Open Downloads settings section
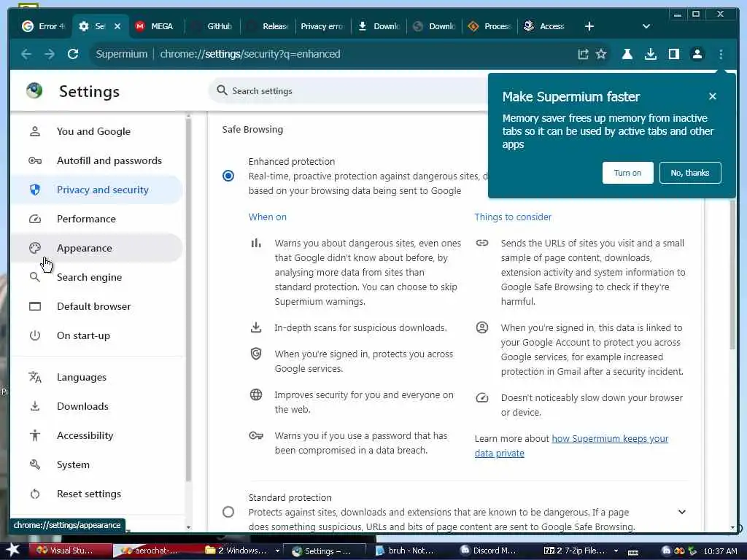Image resolution: width=747 pixels, height=560 pixels. [97, 406]
